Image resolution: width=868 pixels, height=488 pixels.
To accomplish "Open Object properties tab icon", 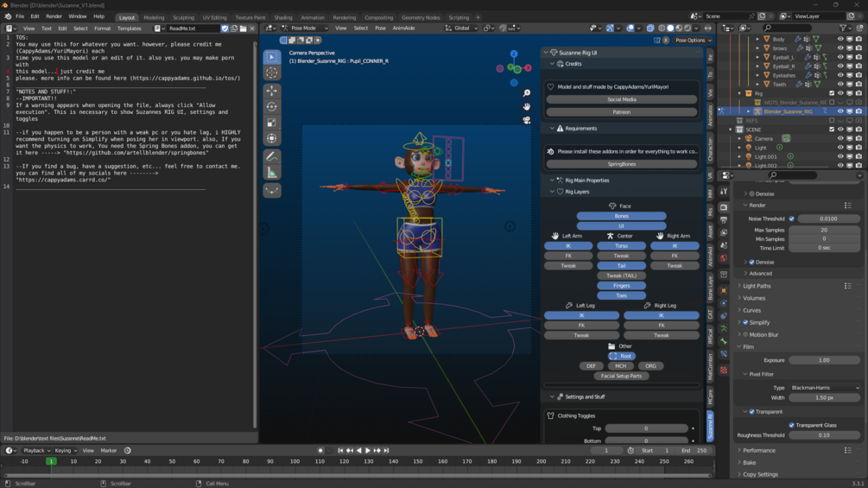I will coord(724,290).
